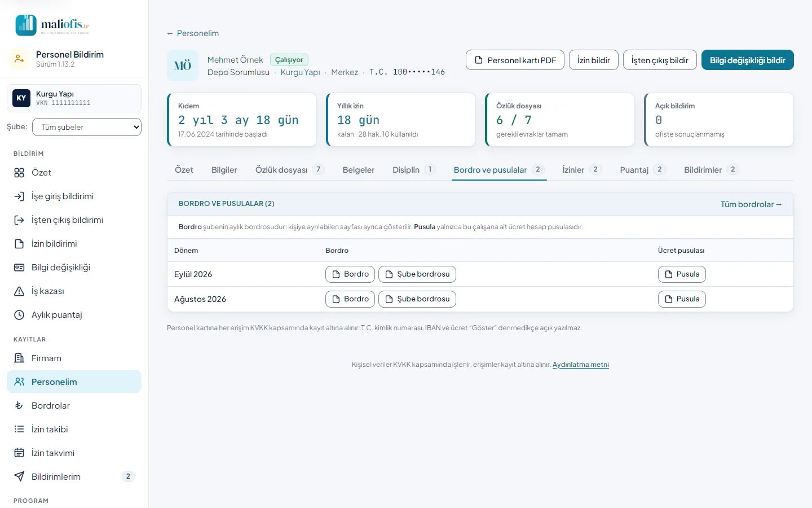Open the Ağustos 2026 Bordro document
812x508 pixels.
350,299
